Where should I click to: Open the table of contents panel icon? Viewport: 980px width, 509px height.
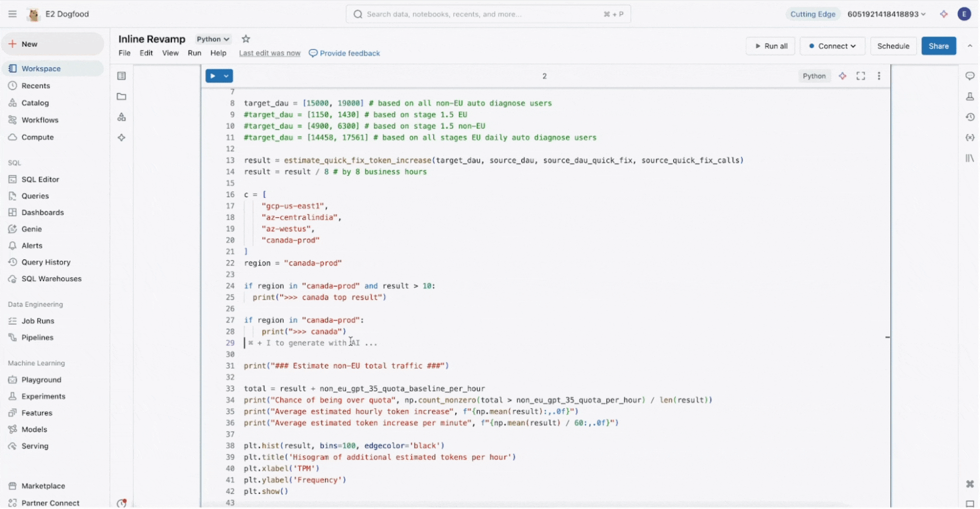pyautogui.click(x=122, y=76)
